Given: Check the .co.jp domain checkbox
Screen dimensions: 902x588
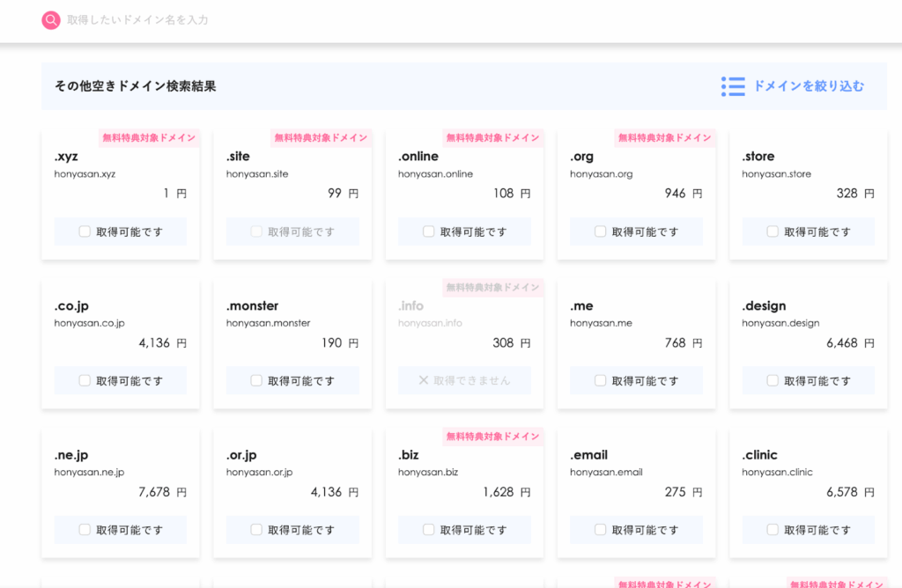Looking at the screenshot, I should [x=85, y=380].
